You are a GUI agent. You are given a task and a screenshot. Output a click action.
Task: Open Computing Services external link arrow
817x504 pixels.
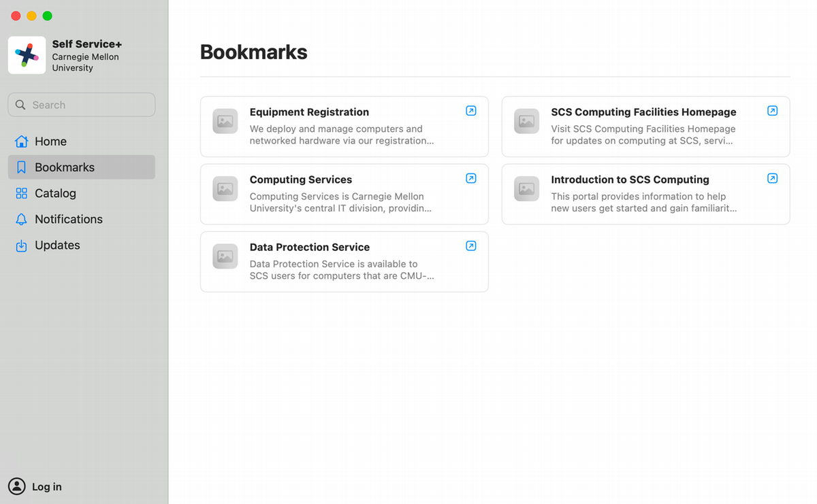pos(471,178)
